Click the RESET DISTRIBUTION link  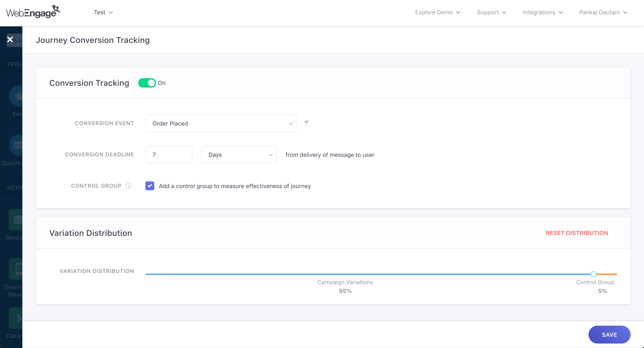[576, 233]
